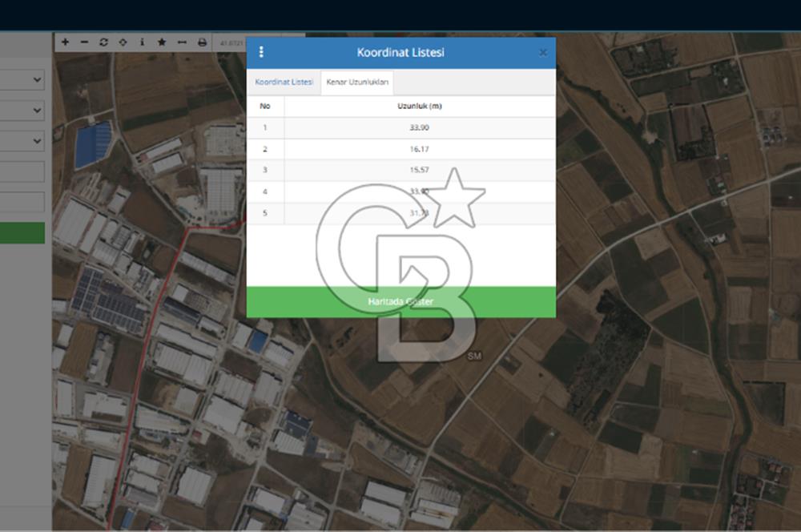
Task: Activate the info query tool
Action: 143,42
